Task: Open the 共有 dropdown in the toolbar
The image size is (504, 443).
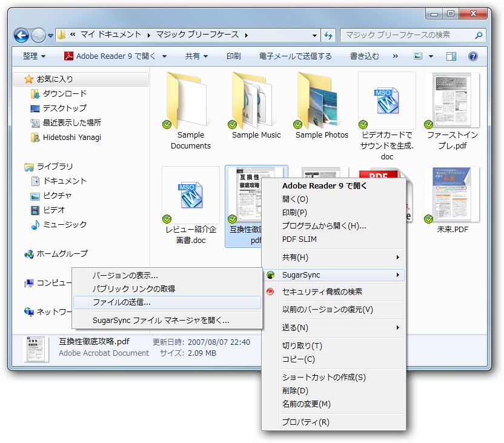Action: pyautogui.click(x=194, y=56)
